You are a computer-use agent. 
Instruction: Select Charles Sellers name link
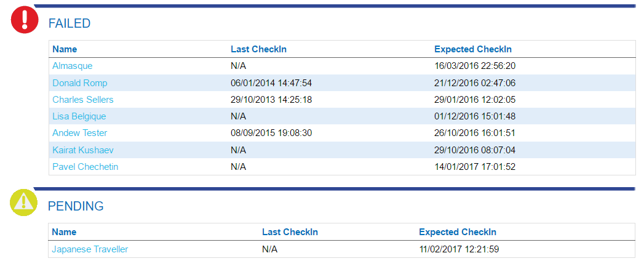[x=83, y=100]
